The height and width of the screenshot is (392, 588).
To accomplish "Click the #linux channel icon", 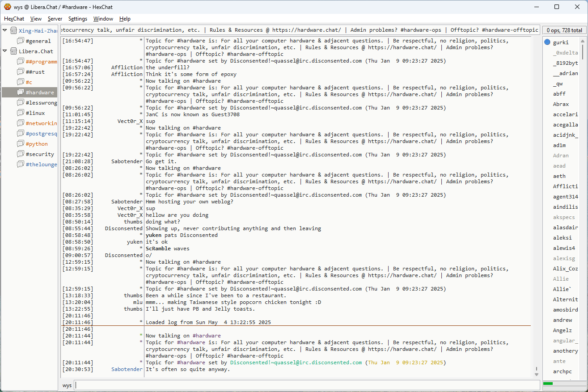I will click(21, 113).
